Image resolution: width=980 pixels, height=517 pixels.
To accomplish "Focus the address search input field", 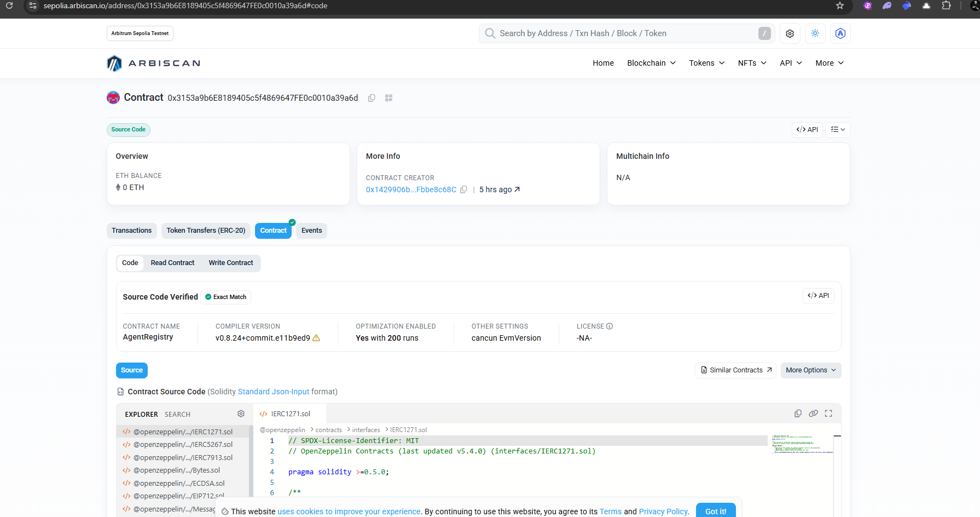I will pos(627,33).
